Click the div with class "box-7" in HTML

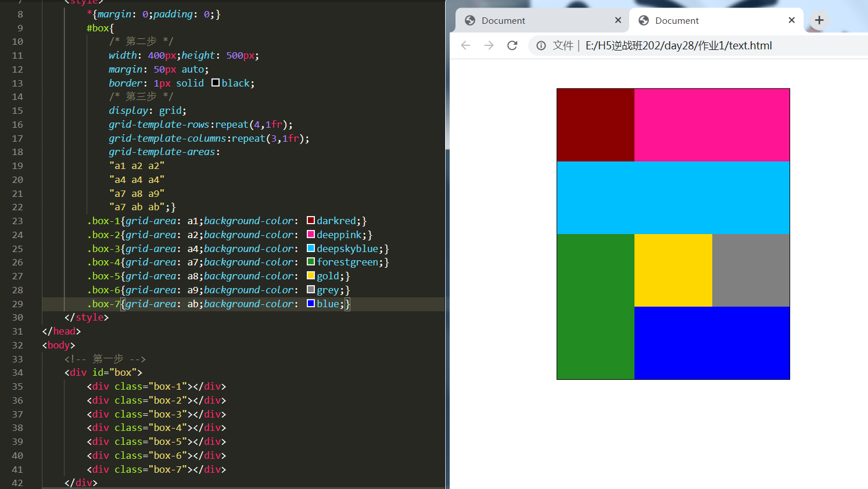[156, 469]
